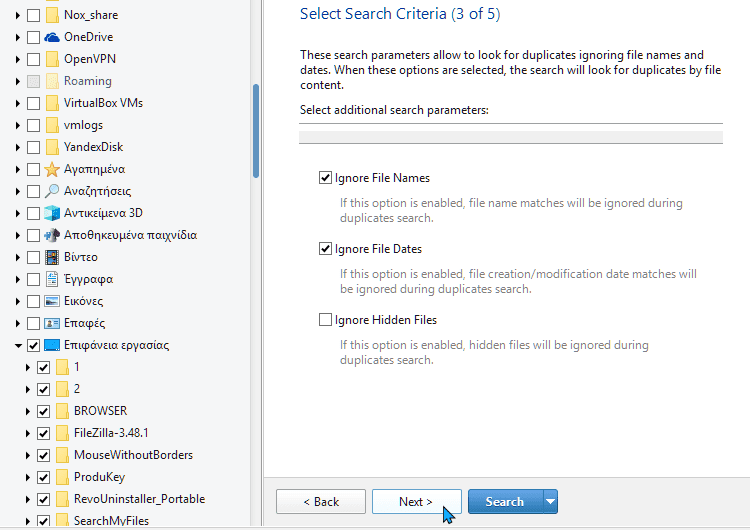Click the Έγγραφα document icon
Image resolution: width=750 pixels, height=530 pixels.
pos(52,279)
